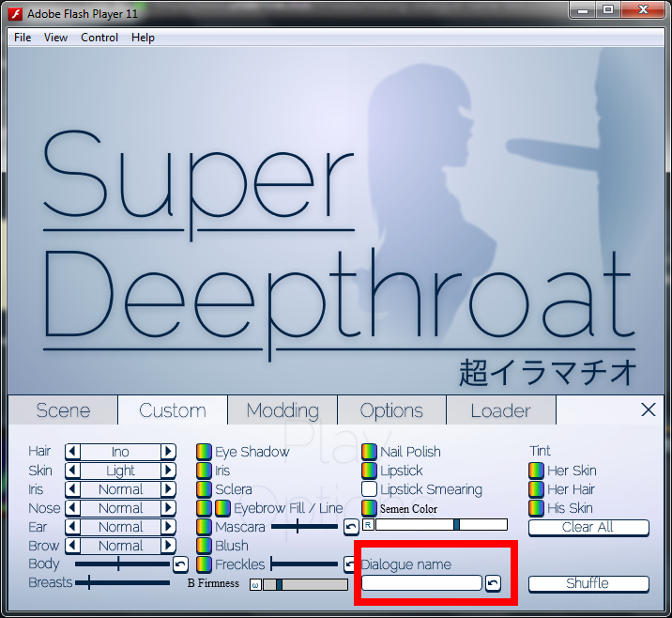The height and width of the screenshot is (618, 672).
Task: Switch to the Options tab
Action: [391, 410]
